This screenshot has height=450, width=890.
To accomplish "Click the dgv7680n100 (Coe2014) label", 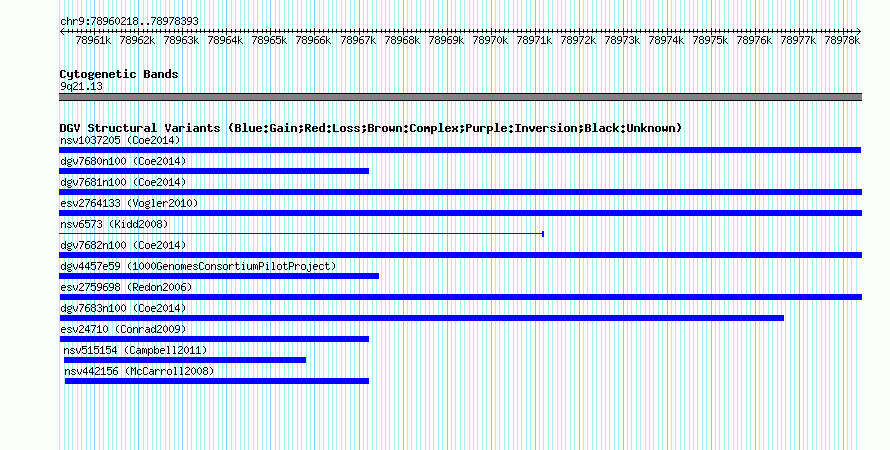I will pyautogui.click(x=123, y=161).
